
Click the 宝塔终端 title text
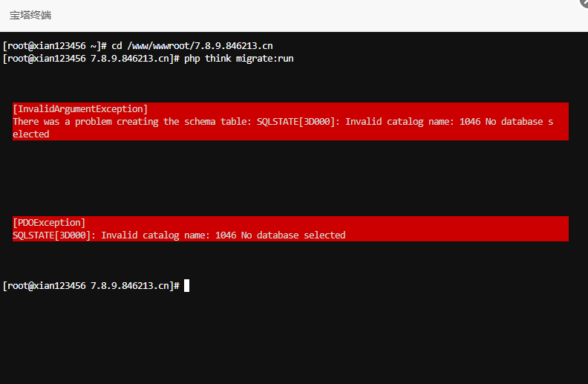[30, 15]
